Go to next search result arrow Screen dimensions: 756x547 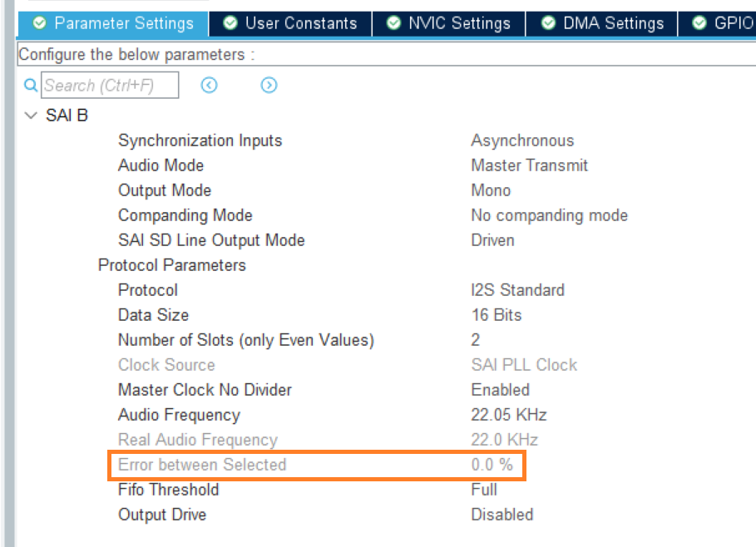pyautogui.click(x=269, y=85)
